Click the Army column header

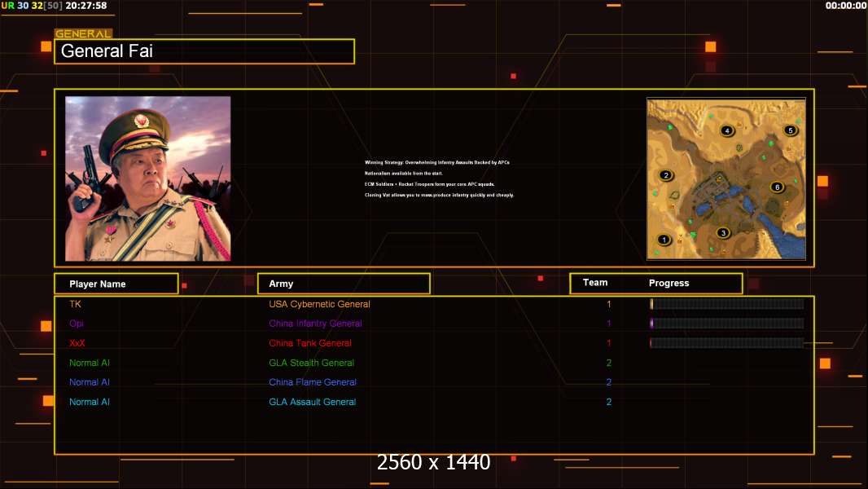tap(343, 284)
